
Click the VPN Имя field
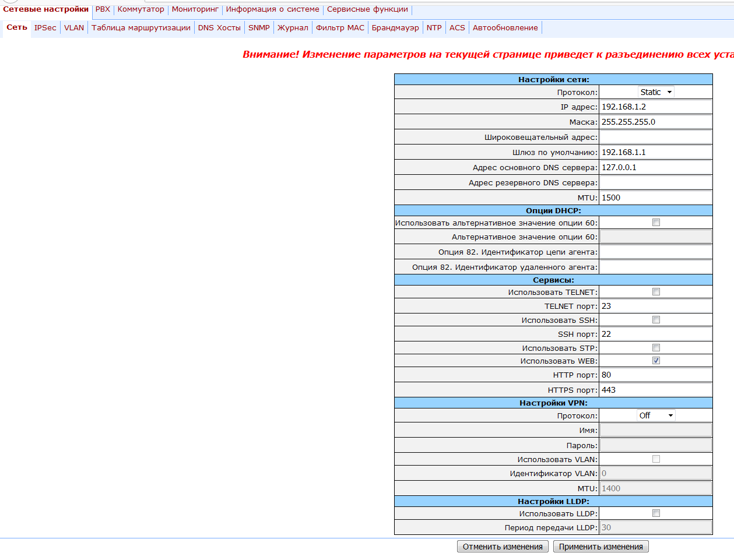(656, 430)
